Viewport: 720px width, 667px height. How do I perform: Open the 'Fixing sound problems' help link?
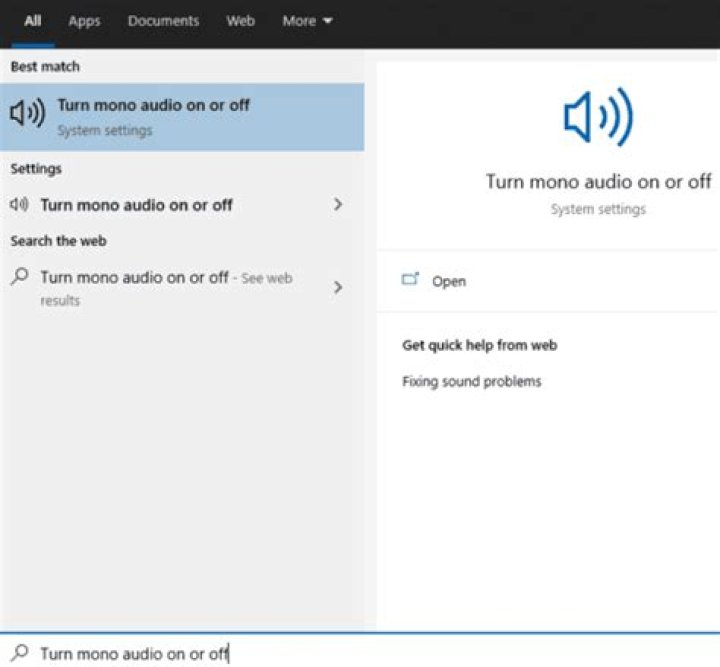coord(471,381)
